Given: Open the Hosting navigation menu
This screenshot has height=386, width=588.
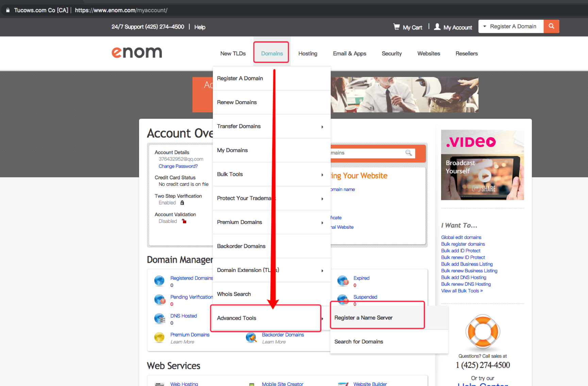Looking at the screenshot, I should pos(307,53).
